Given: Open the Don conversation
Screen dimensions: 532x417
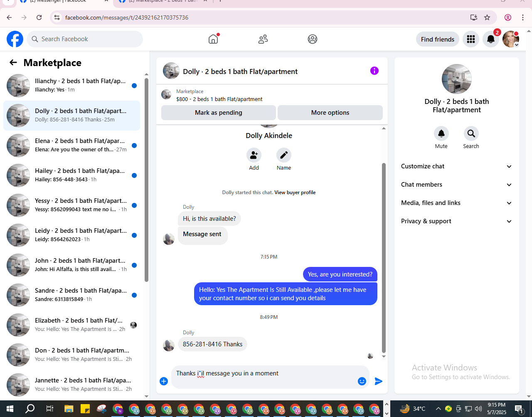Looking at the screenshot, I should click(x=71, y=355).
